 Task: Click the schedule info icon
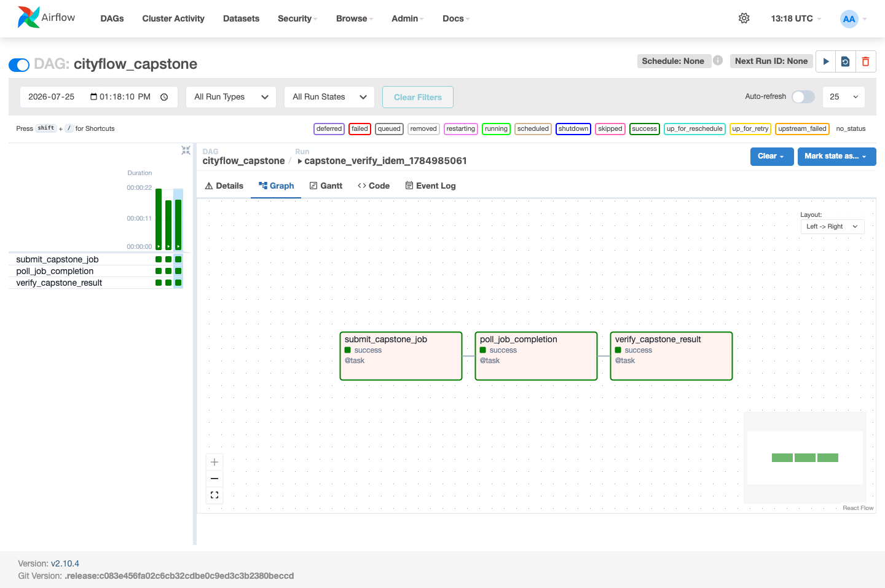click(x=718, y=60)
